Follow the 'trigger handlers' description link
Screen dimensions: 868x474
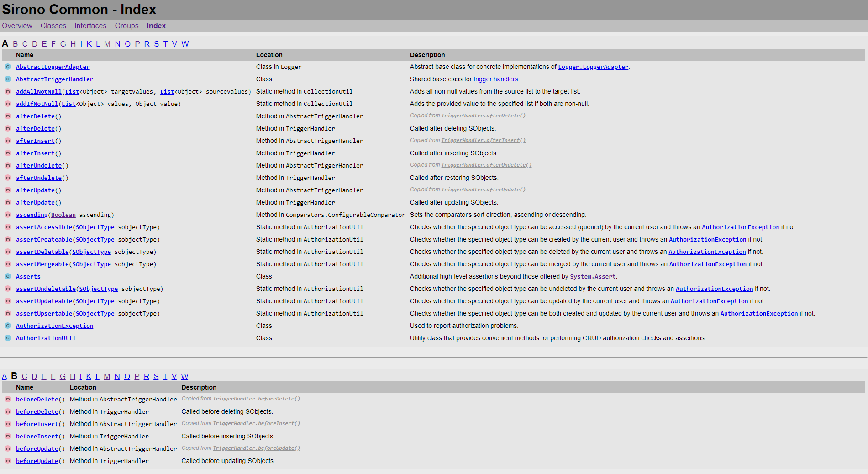(496, 79)
